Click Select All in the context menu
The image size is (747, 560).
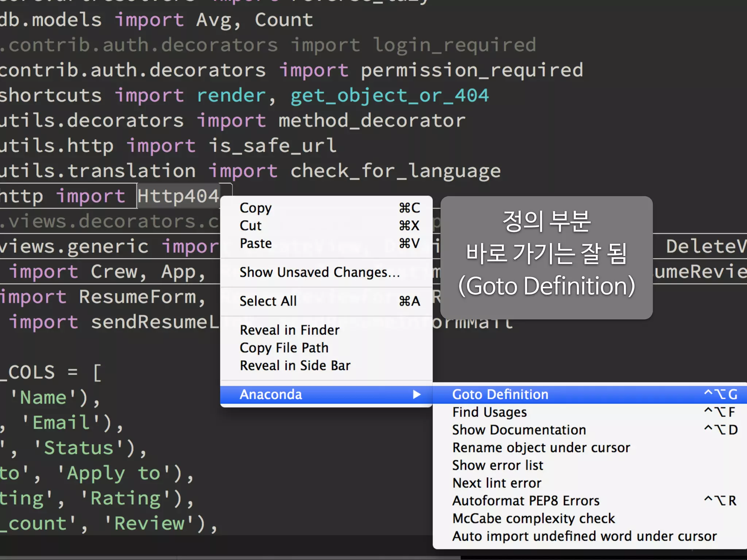pos(326,301)
